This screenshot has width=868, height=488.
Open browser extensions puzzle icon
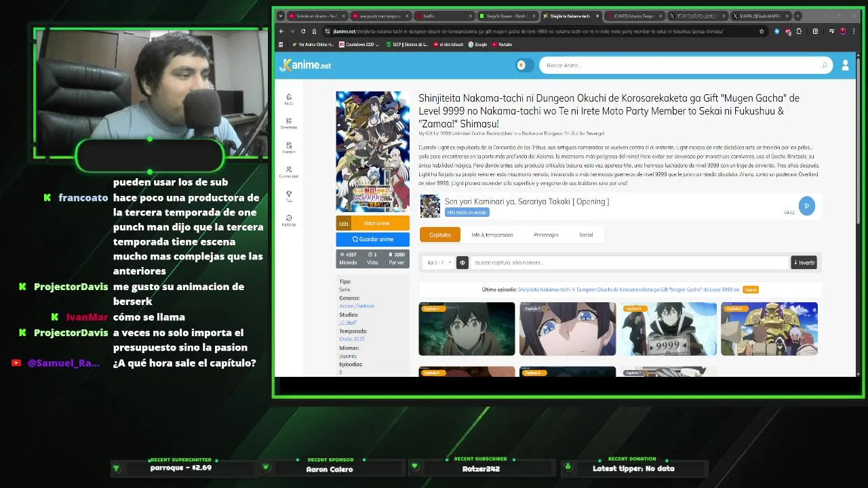tap(799, 31)
